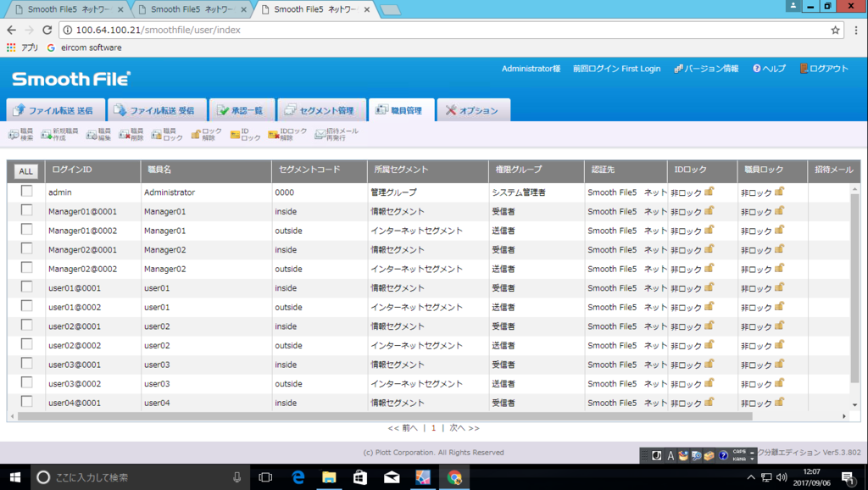Tick the checkbox for user03@0002

tap(26, 382)
